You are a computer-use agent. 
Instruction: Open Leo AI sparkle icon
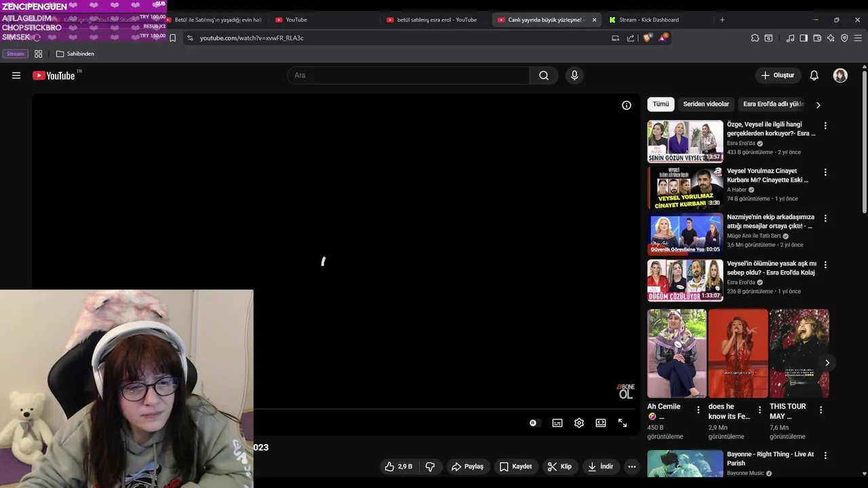(831, 38)
